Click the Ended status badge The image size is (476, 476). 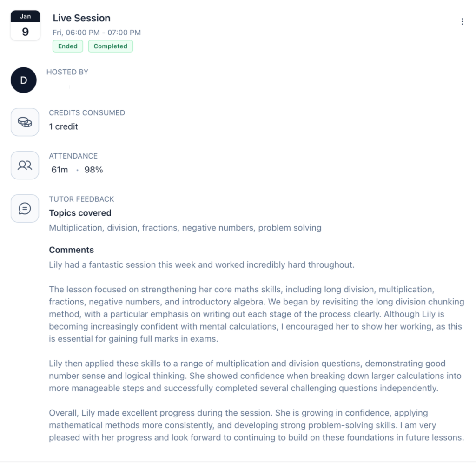tap(68, 46)
